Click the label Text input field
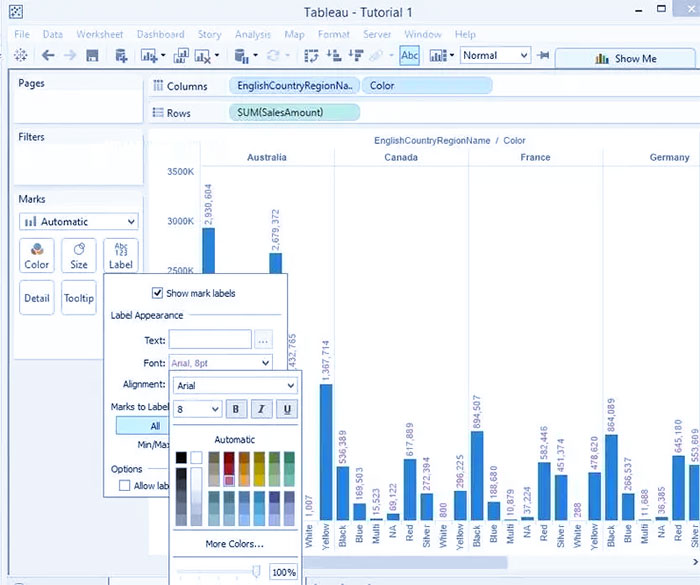The image size is (700, 585). pos(210,339)
